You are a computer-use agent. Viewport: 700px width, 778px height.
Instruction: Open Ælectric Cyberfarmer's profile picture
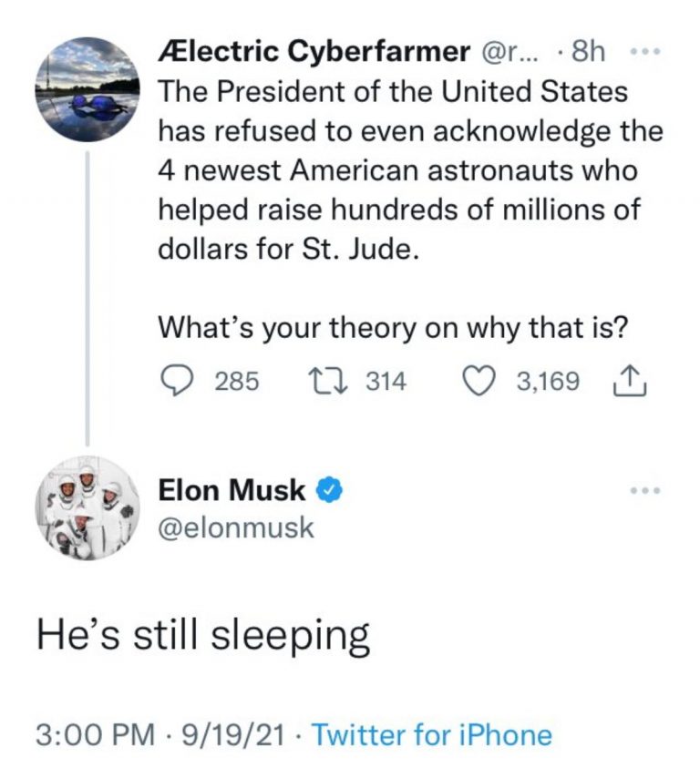87,89
